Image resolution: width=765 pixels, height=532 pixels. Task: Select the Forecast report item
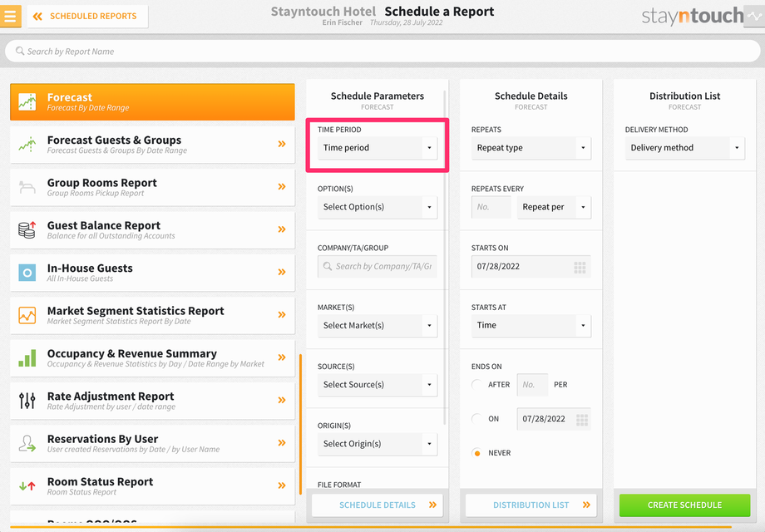(152, 102)
